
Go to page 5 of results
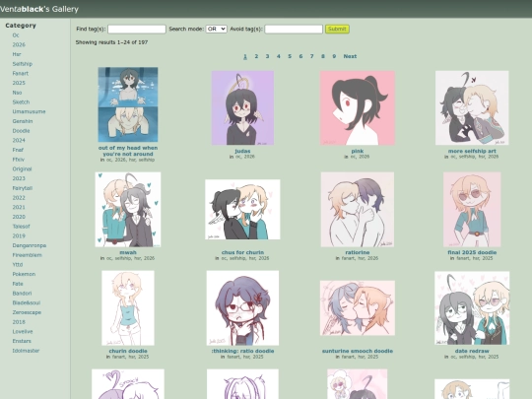(290, 56)
